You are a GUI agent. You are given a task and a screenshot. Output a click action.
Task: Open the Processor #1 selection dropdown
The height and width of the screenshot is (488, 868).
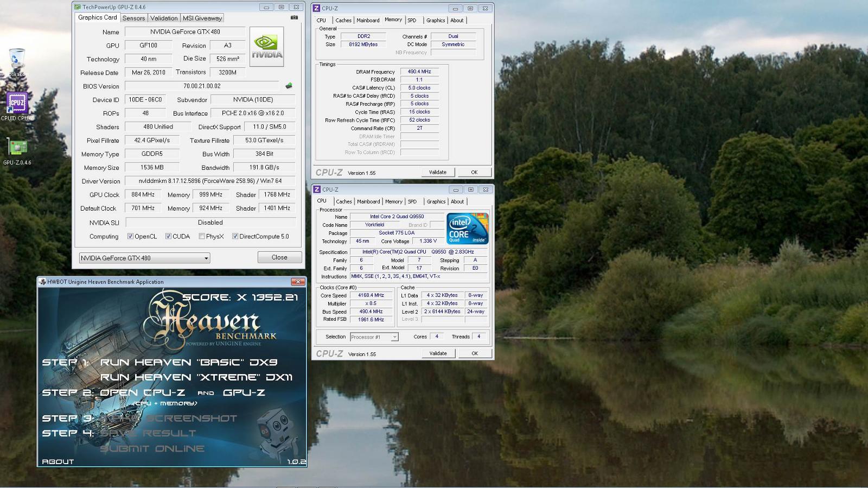pyautogui.click(x=374, y=337)
